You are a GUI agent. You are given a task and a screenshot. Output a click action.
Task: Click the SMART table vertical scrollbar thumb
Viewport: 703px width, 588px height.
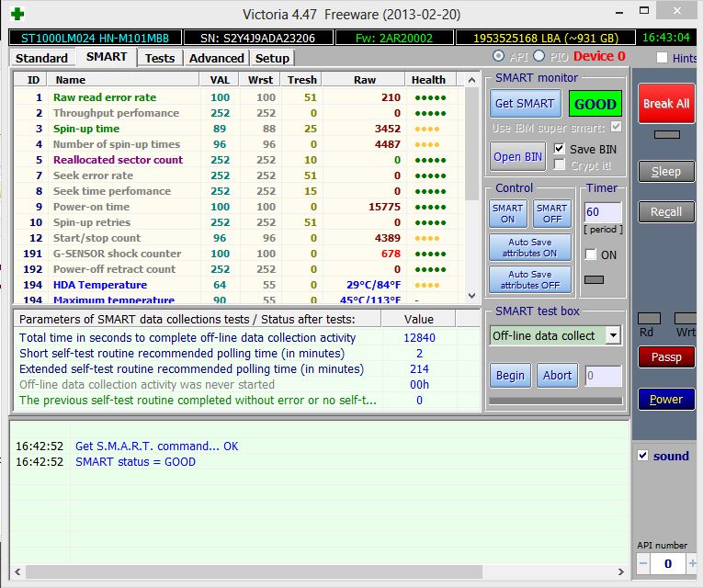pyautogui.click(x=471, y=144)
